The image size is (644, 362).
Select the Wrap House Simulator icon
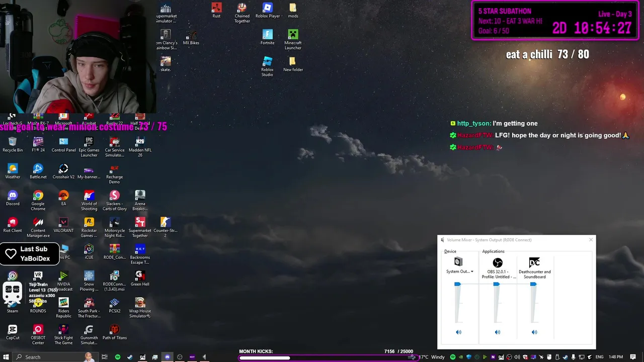[x=140, y=307]
